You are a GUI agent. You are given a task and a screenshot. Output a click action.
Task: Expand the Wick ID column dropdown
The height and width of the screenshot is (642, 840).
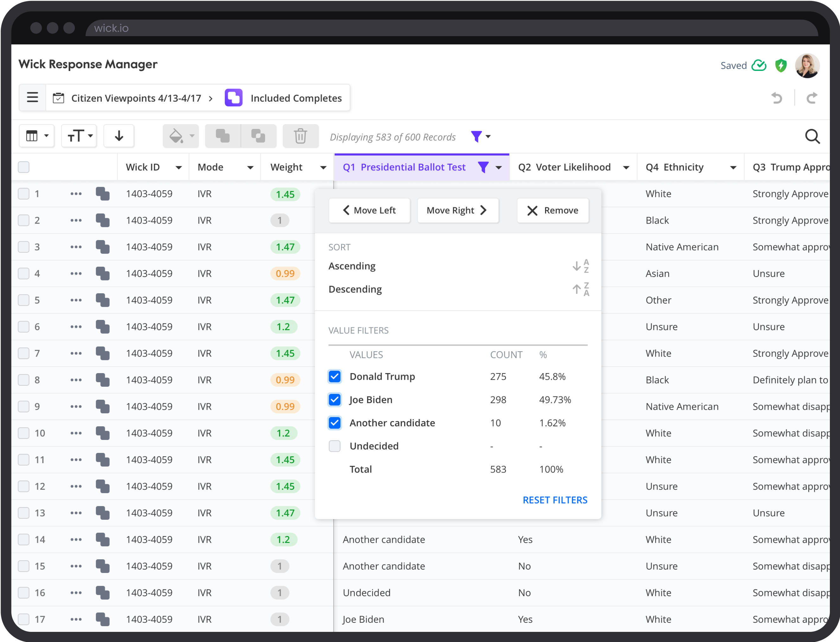coord(178,167)
